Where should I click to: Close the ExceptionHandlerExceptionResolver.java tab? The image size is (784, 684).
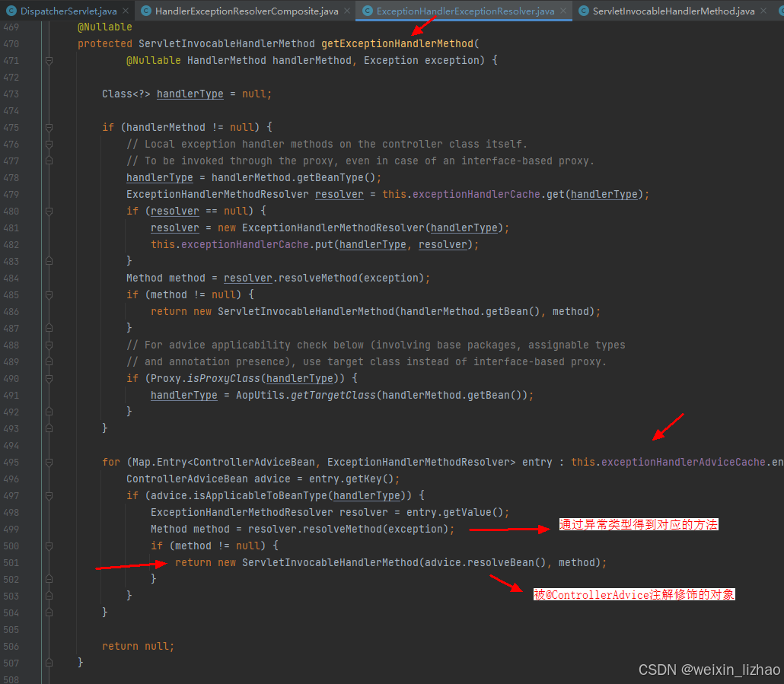pos(563,11)
